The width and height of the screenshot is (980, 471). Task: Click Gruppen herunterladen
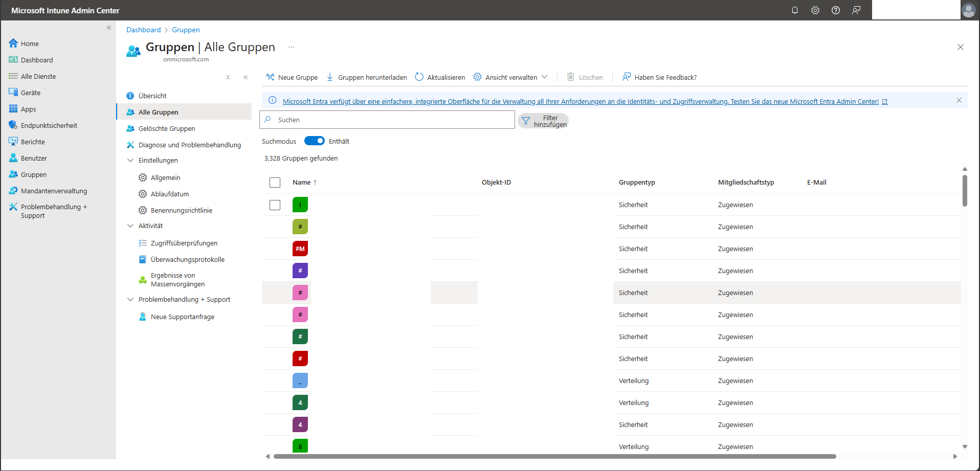coord(367,77)
